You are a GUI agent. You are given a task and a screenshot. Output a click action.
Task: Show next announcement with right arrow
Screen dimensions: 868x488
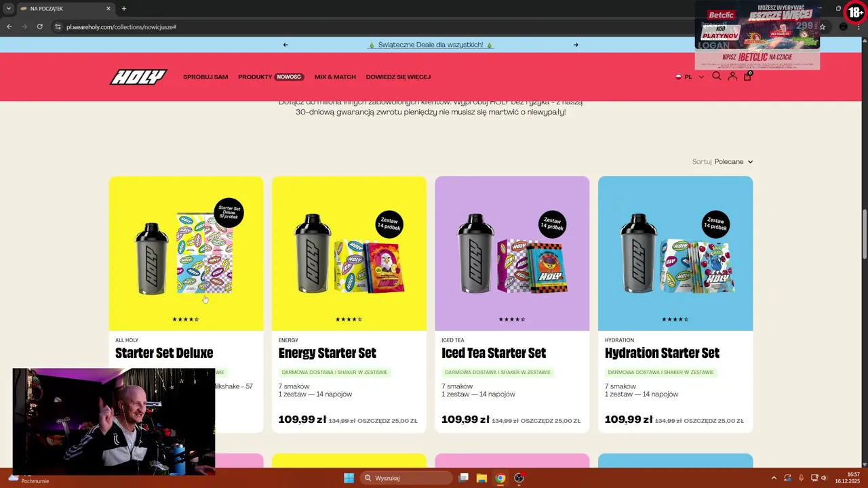click(x=576, y=45)
